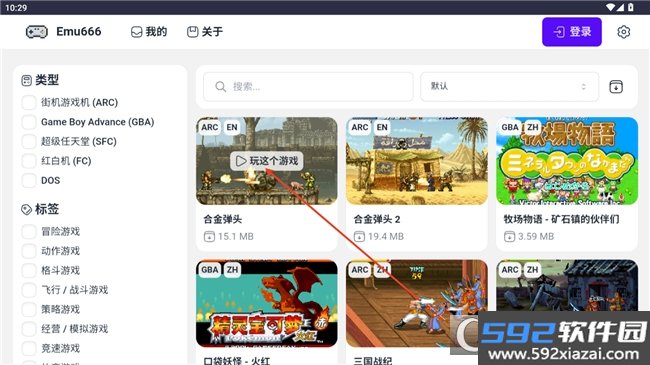
Task: Click the 标签 heading text
Action: 47,209
